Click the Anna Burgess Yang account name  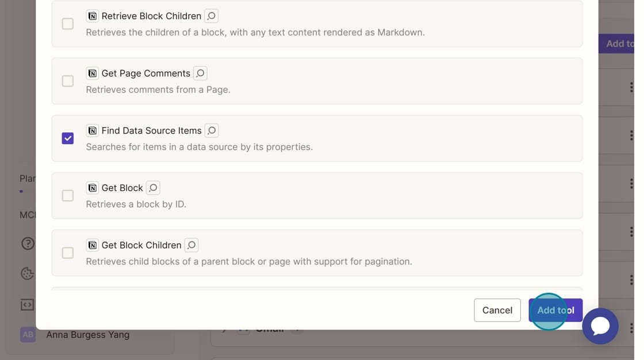click(x=87, y=335)
